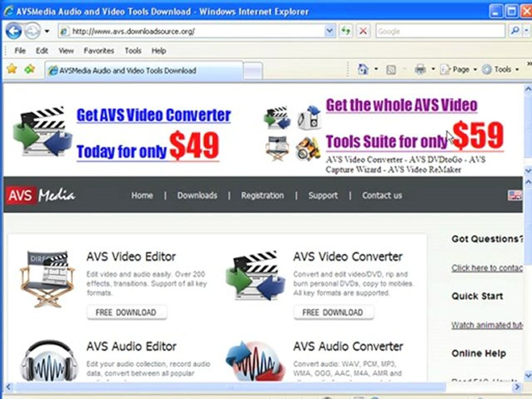This screenshot has height=399, width=532.
Task: Click the browser Forward arrow button
Action: (33, 31)
